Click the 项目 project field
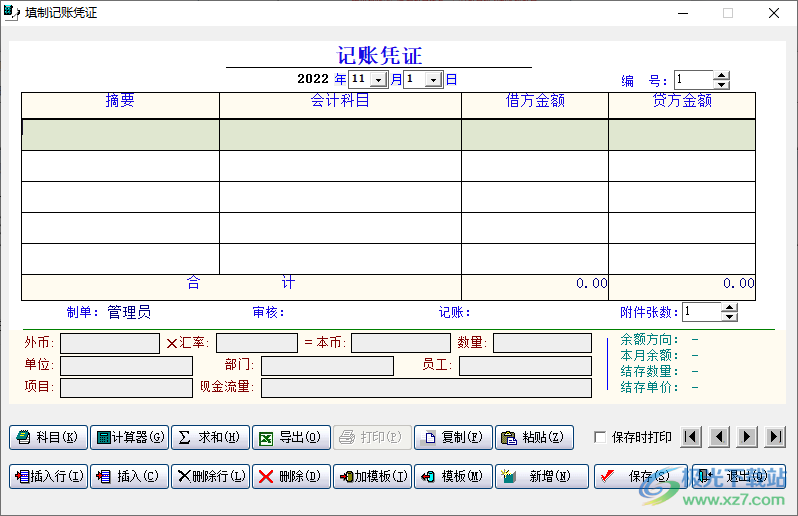 tap(126, 388)
